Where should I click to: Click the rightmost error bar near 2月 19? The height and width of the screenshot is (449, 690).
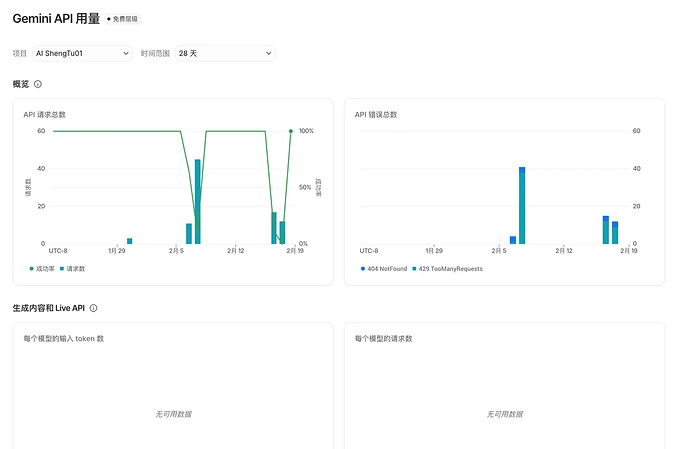coord(615,233)
